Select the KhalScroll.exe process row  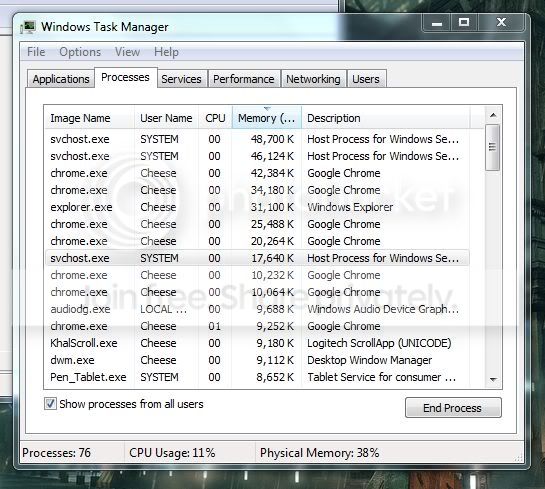(257, 343)
